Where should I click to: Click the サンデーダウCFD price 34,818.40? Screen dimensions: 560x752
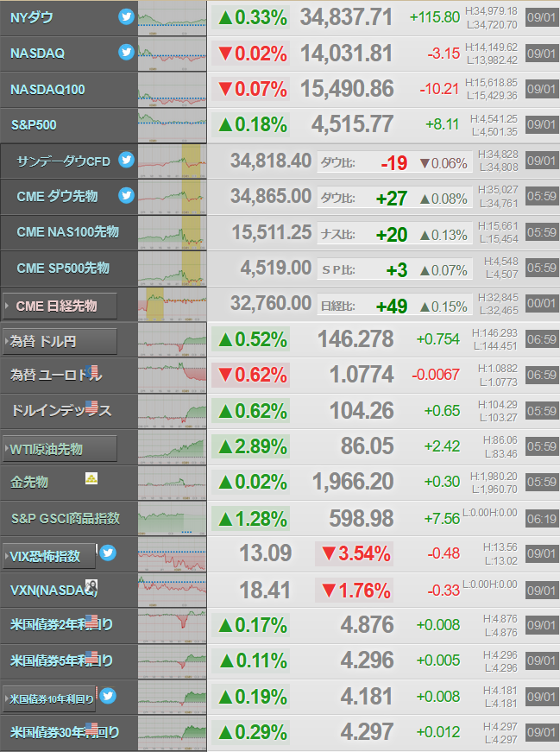[271, 161]
